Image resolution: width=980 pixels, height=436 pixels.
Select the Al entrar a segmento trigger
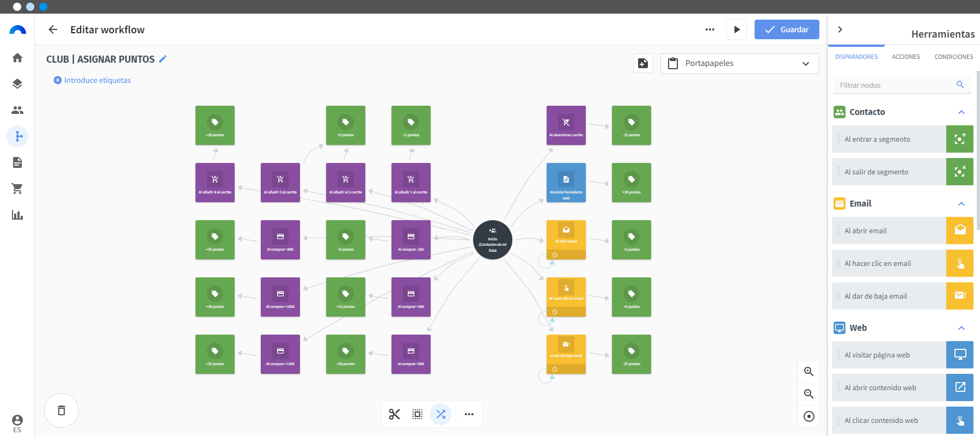coord(903,139)
